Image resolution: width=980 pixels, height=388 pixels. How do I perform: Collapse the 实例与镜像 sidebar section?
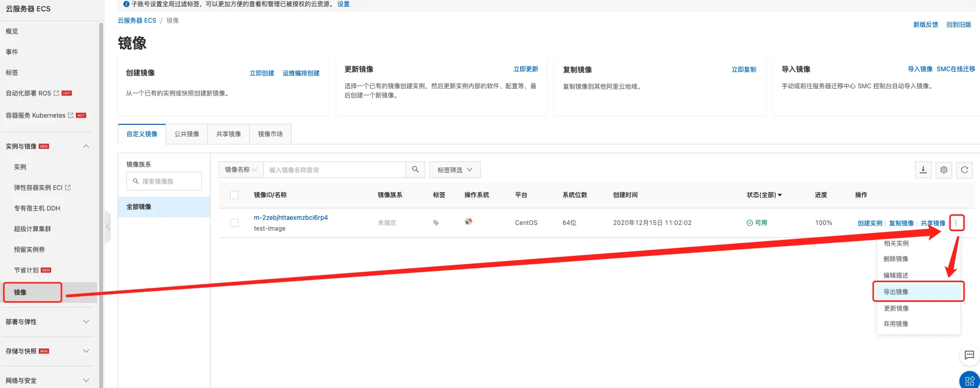(x=86, y=146)
